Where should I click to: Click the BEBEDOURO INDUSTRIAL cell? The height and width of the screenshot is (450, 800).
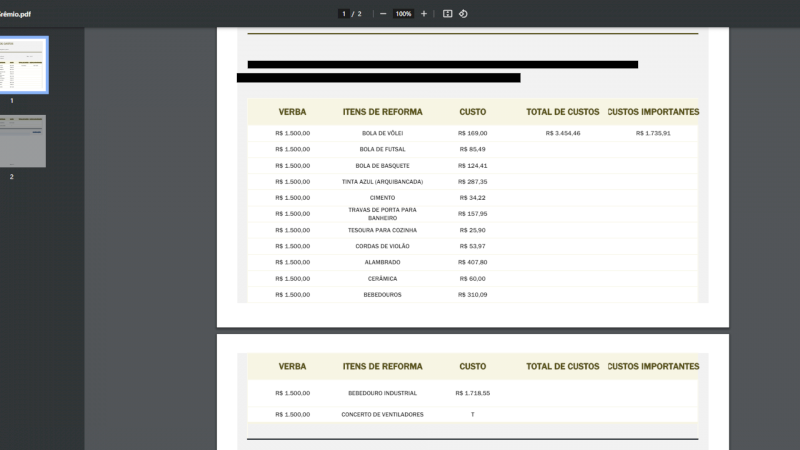pyautogui.click(x=383, y=393)
